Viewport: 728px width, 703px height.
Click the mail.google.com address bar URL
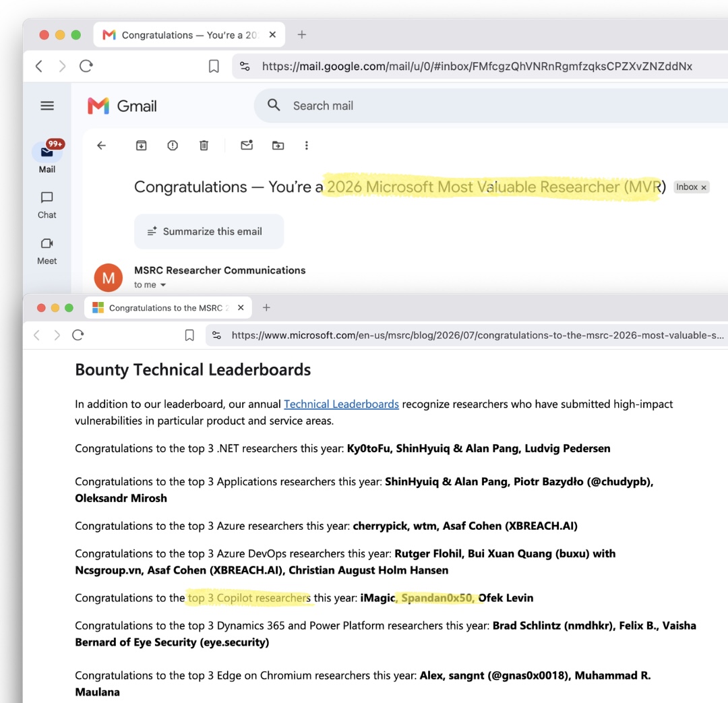pos(477,67)
